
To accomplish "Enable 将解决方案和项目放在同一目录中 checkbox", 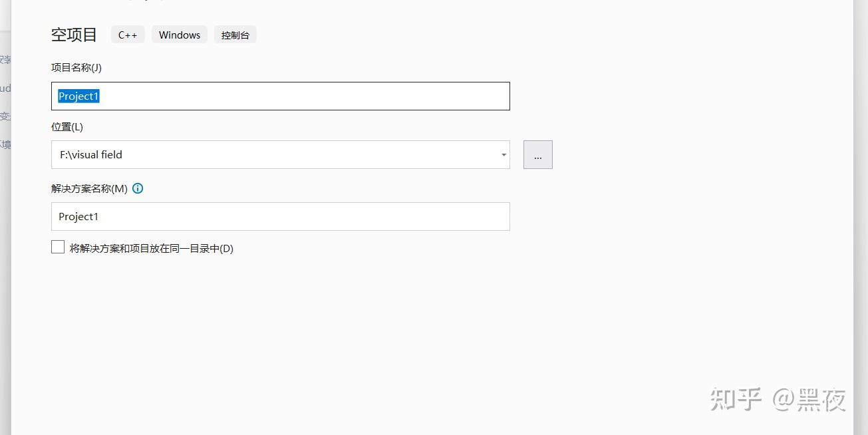I will 58,247.
